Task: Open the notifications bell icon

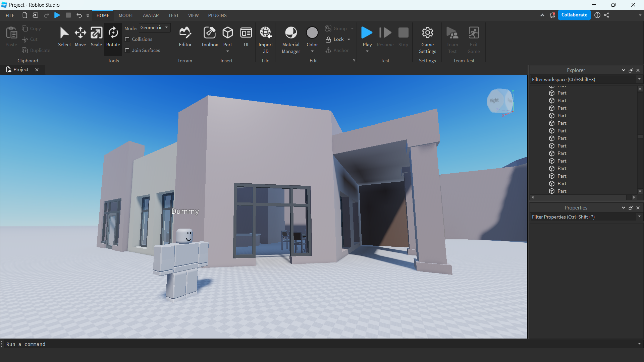Action: 552,15
